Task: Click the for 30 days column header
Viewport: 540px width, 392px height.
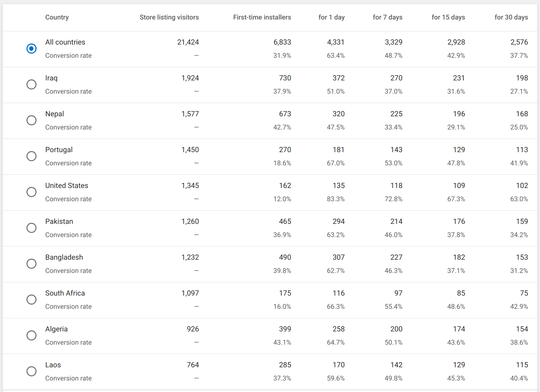Action: pos(511,17)
